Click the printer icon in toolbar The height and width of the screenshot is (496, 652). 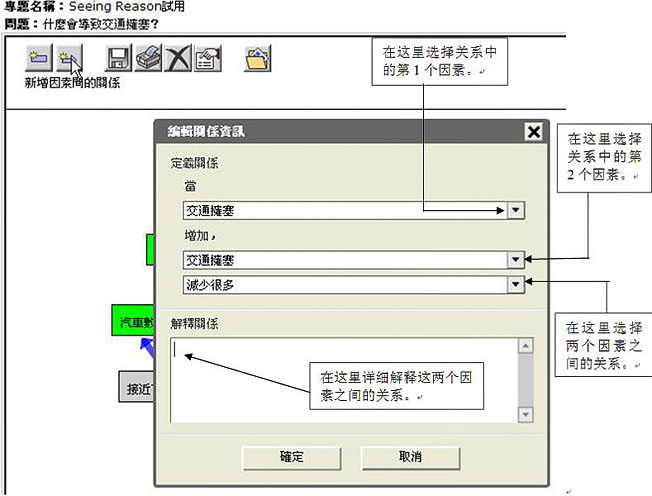pos(149,58)
